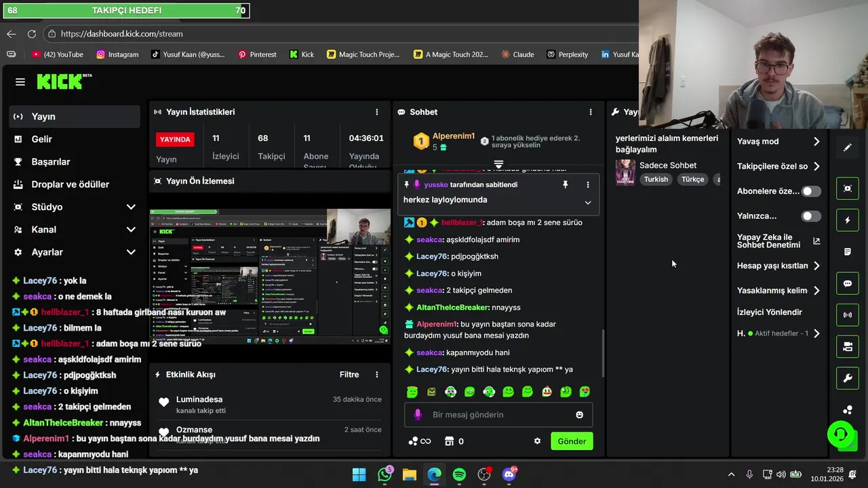Open Discord from the taskbar

tap(509, 474)
